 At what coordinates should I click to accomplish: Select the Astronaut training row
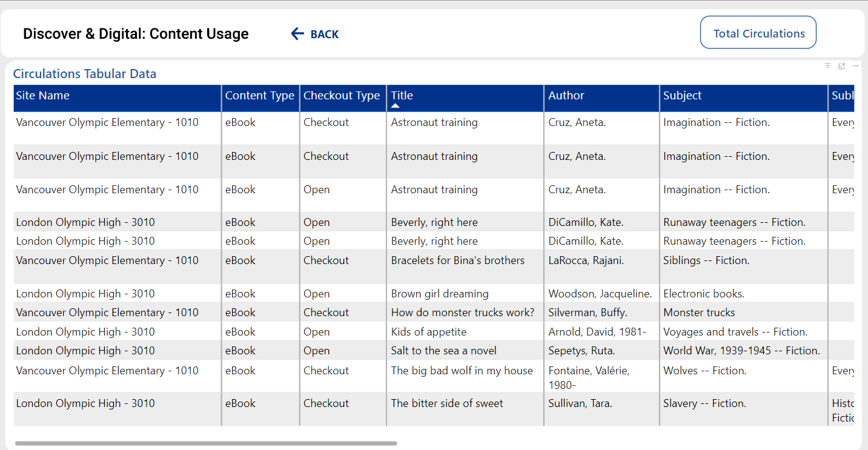434,122
